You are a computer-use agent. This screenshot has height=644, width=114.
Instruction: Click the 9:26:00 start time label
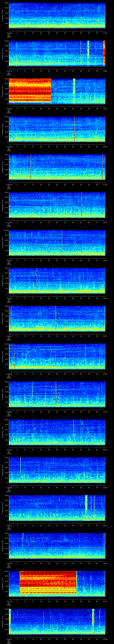[x=9, y=412]
